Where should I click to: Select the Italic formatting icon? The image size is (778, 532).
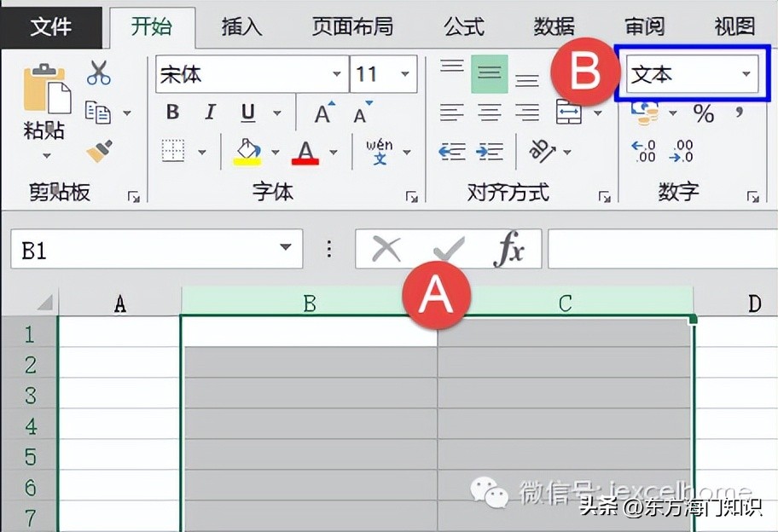[210, 112]
